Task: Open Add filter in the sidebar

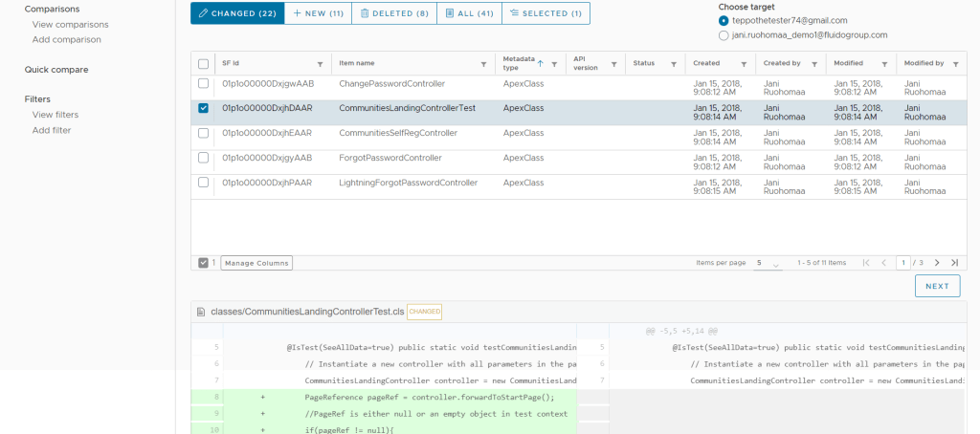Action: (52, 131)
